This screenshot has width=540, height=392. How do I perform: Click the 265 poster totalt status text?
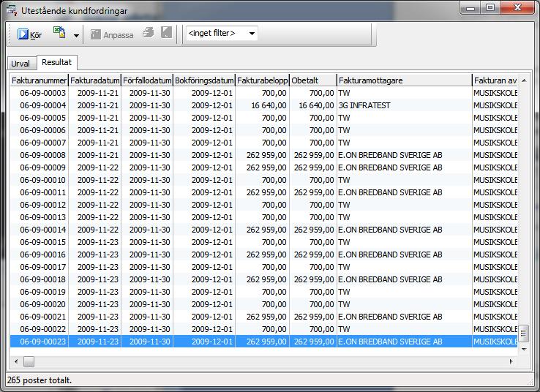click(40, 380)
